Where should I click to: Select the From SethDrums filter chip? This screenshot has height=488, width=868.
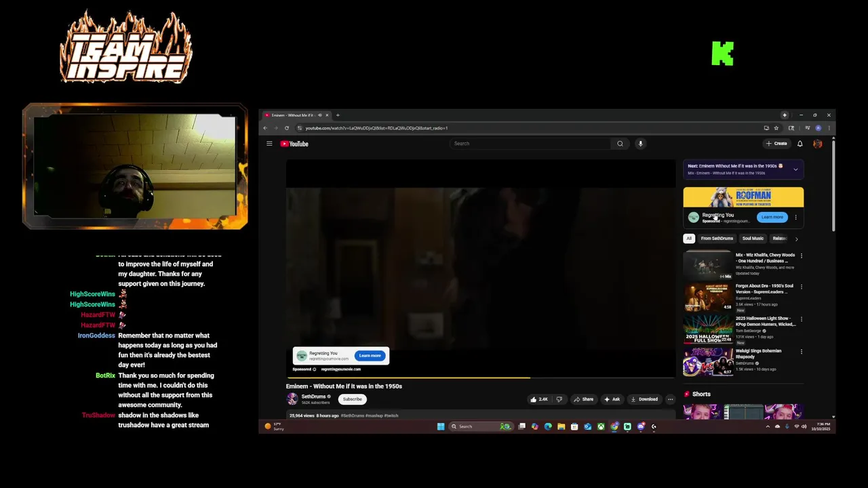pyautogui.click(x=717, y=239)
